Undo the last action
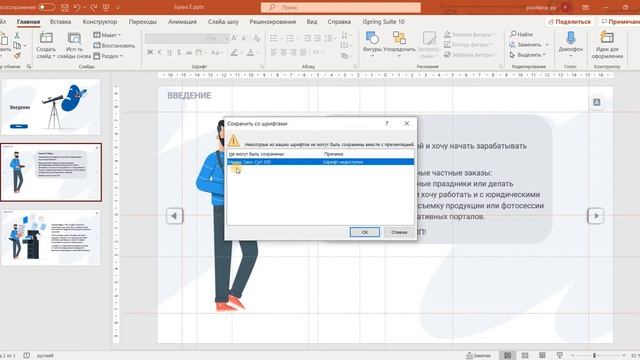This screenshot has width=640, height=360. tap(77, 7)
